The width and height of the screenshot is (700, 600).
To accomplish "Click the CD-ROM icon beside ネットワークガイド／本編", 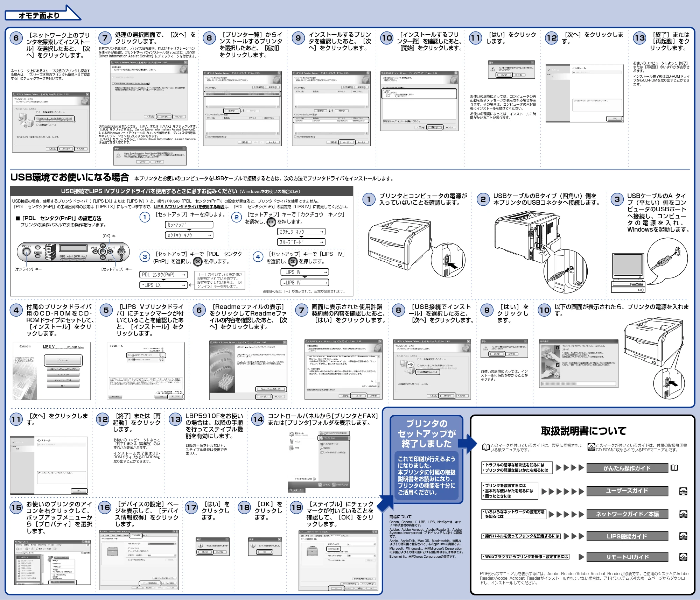I will click(x=683, y=514).
